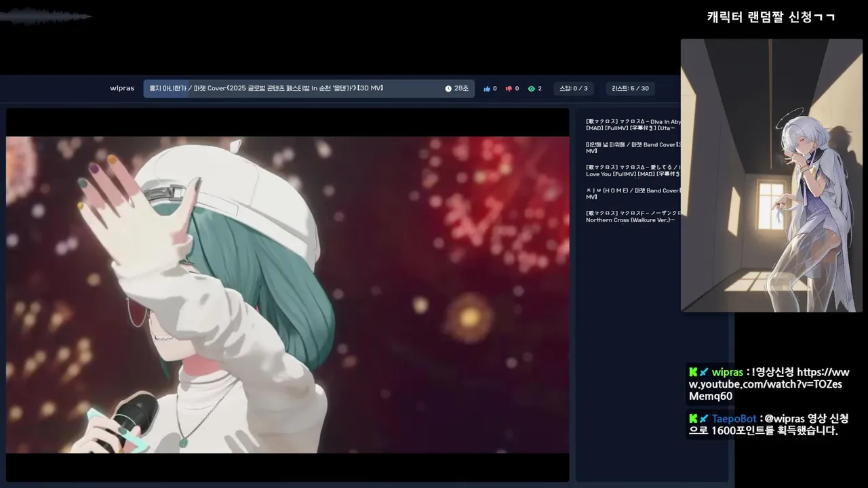This screenshot has width=868, height=488.
Task: Click the 리스트: 5 / 30 counter
Action: point(631,89)
